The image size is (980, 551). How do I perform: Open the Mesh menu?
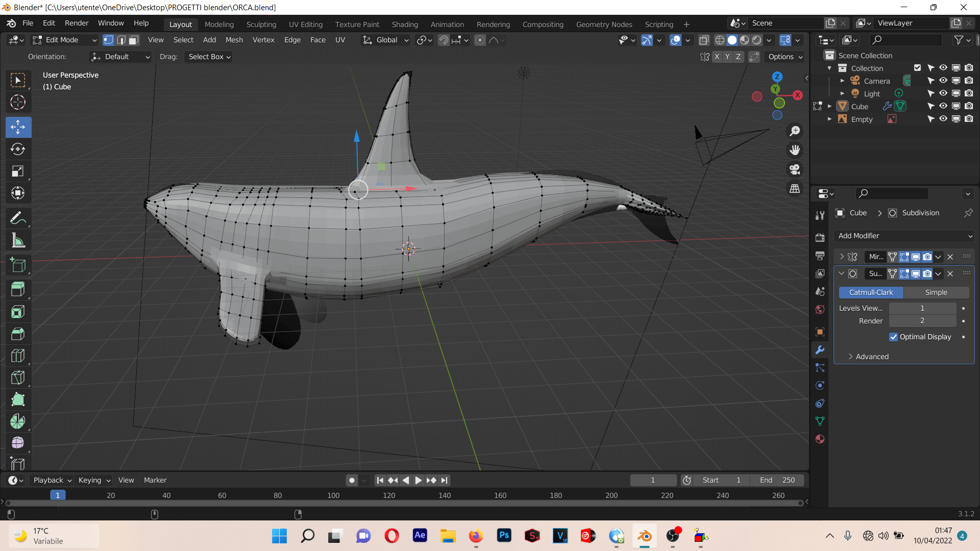[x=234, y=40]
